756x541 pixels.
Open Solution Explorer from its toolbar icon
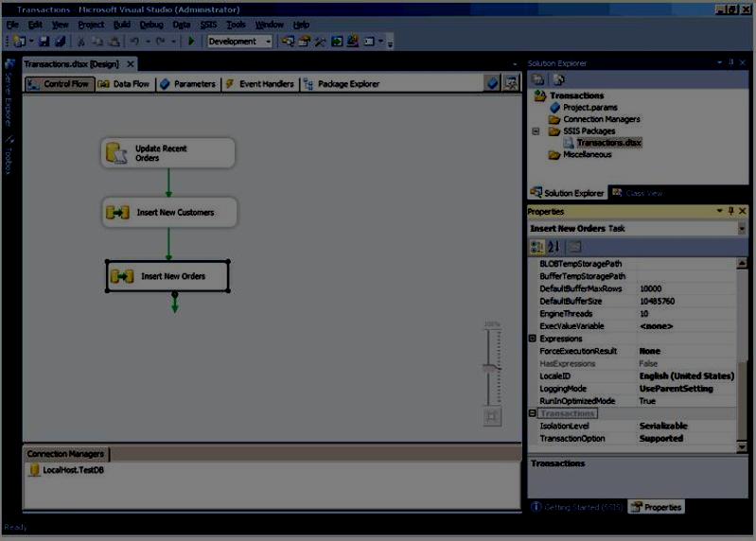pyautogui.click(x=288, y=42)
